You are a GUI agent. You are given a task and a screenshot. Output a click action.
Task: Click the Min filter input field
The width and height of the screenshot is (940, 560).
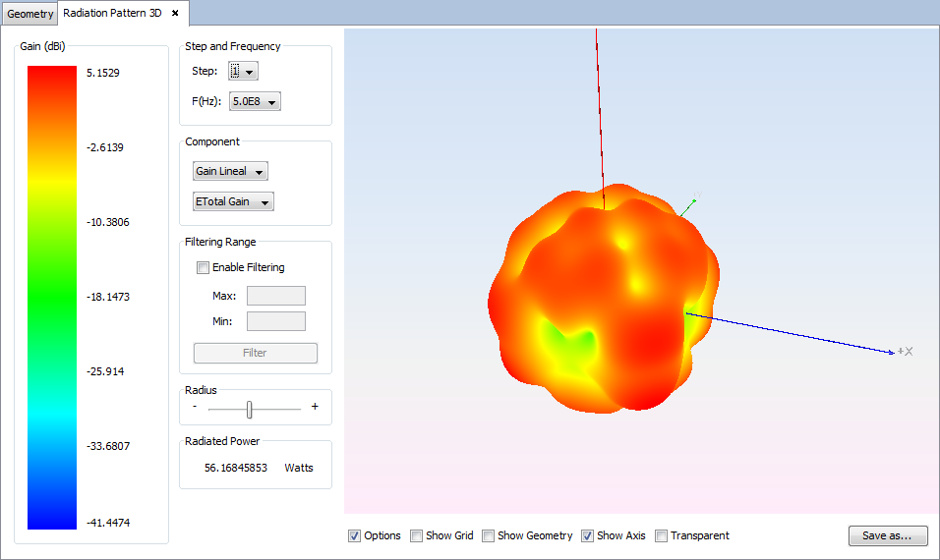pyautogui.click(x=275, y=321)
